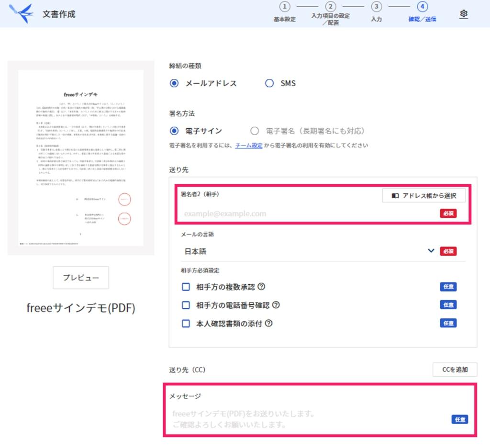Select 電子署名（長期署名にも対応） radio option

point(255,131)
